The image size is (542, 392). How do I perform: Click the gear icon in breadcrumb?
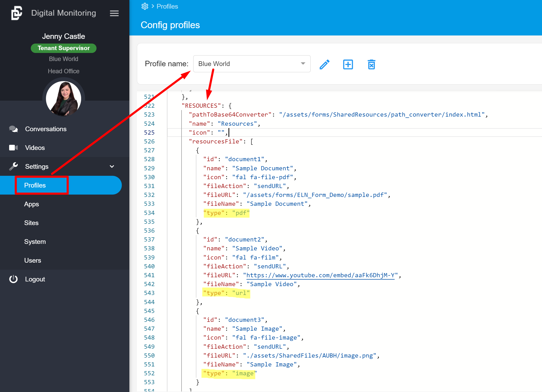(145, 6)
